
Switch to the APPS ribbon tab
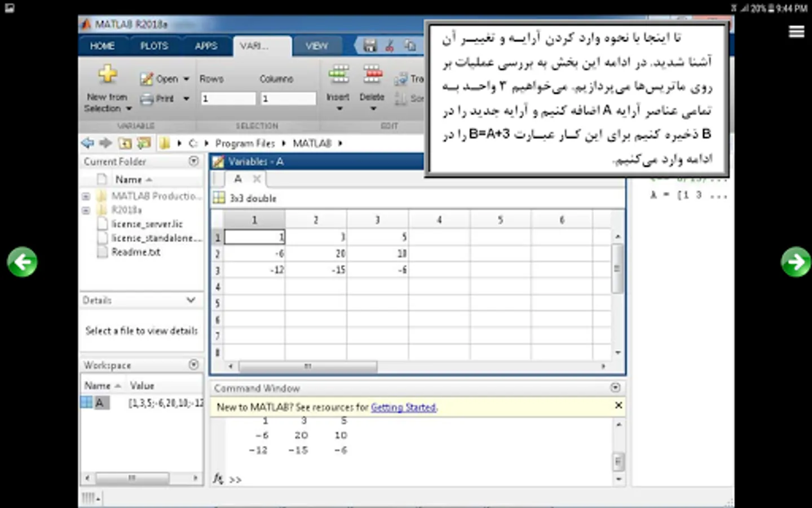coord(206,46)
